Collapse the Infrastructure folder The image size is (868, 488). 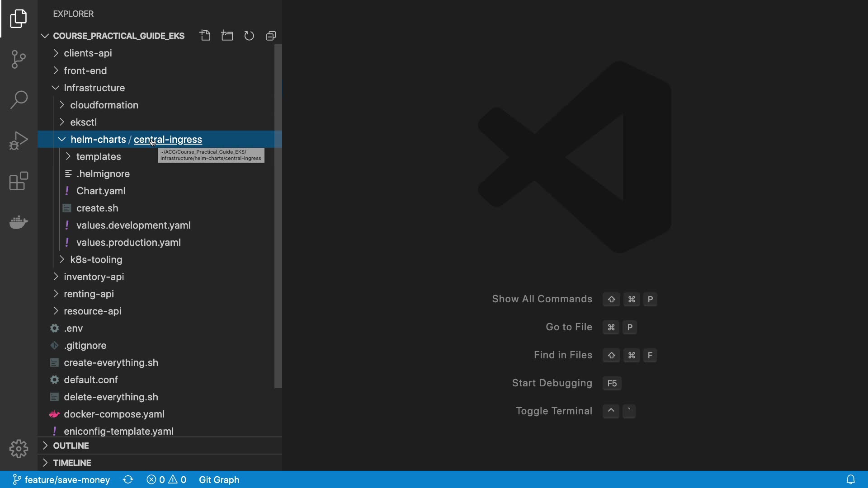[x=94, y=88]
